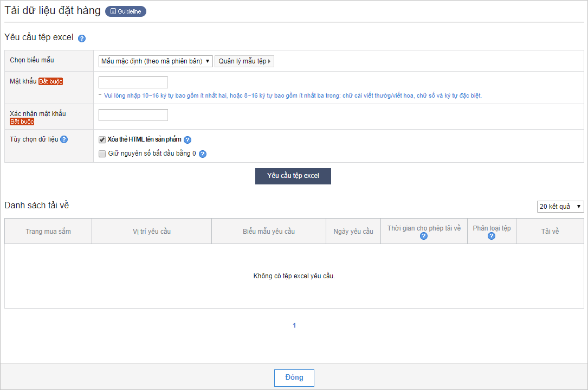Viewport: 588px width, 390px height.
Task: Click help icon under Phân loại tệp
Action: tap(492, 236)
